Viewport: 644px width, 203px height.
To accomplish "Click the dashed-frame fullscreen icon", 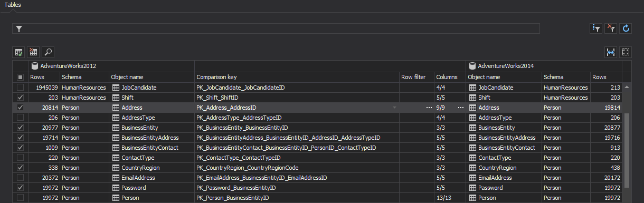I will 626,52.
